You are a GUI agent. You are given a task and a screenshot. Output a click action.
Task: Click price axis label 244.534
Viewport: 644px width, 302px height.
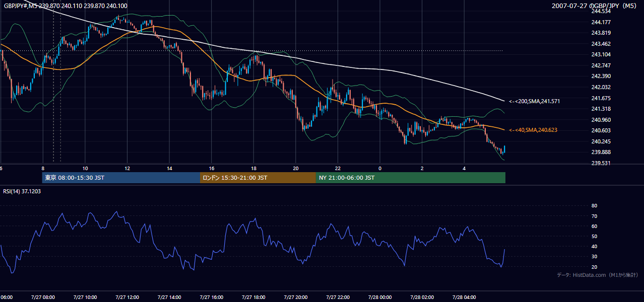(x=601, y=11)
